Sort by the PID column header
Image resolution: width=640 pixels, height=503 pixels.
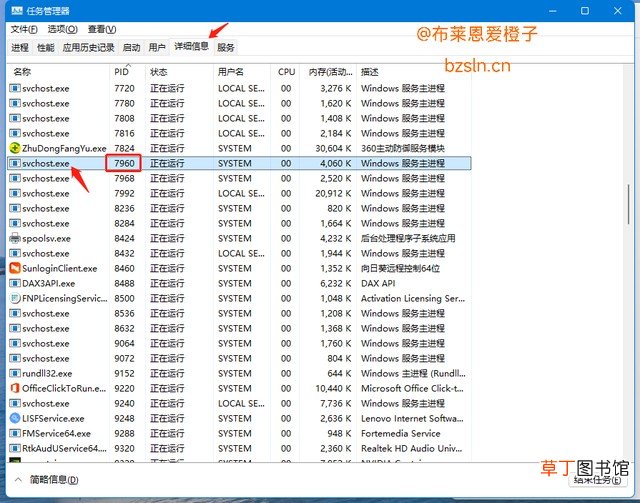point(127,72)
